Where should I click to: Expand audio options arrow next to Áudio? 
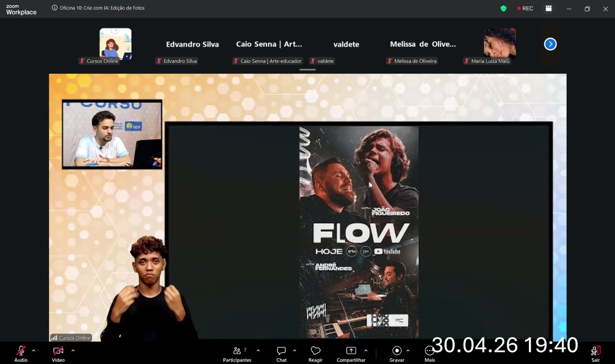point(34,351)
